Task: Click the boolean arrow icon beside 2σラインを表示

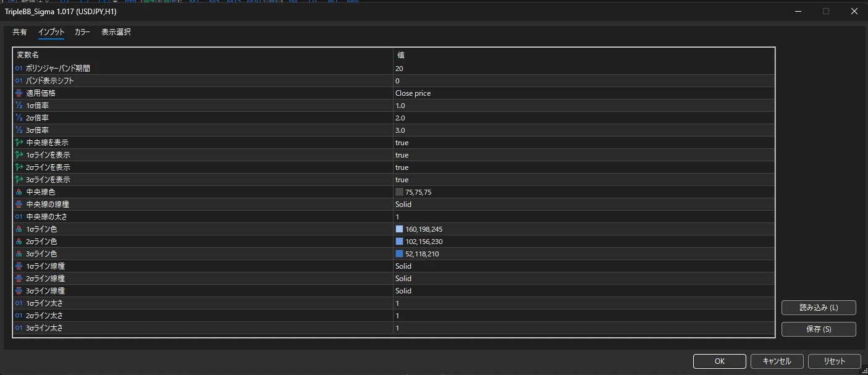Action: coord(19,167)
